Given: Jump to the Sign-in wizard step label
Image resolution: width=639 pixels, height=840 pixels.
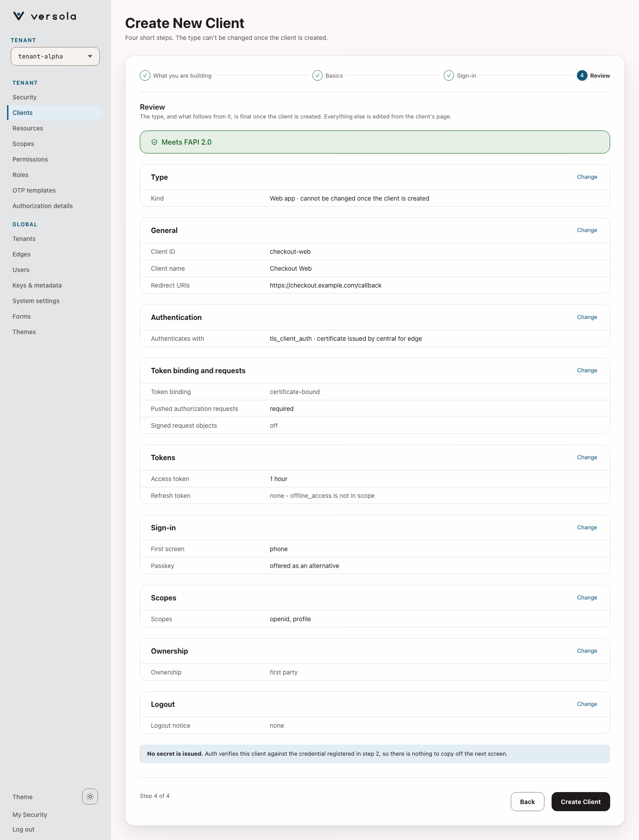Looking at the screenshot, I should (x=466, y=76).
